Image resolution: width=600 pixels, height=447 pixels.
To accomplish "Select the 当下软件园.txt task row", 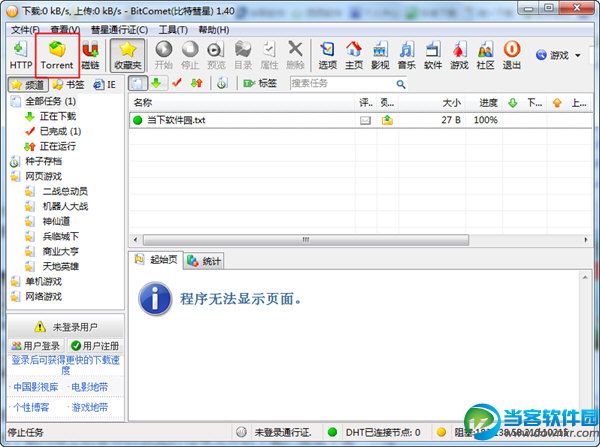I will click(x=360, y=120).
